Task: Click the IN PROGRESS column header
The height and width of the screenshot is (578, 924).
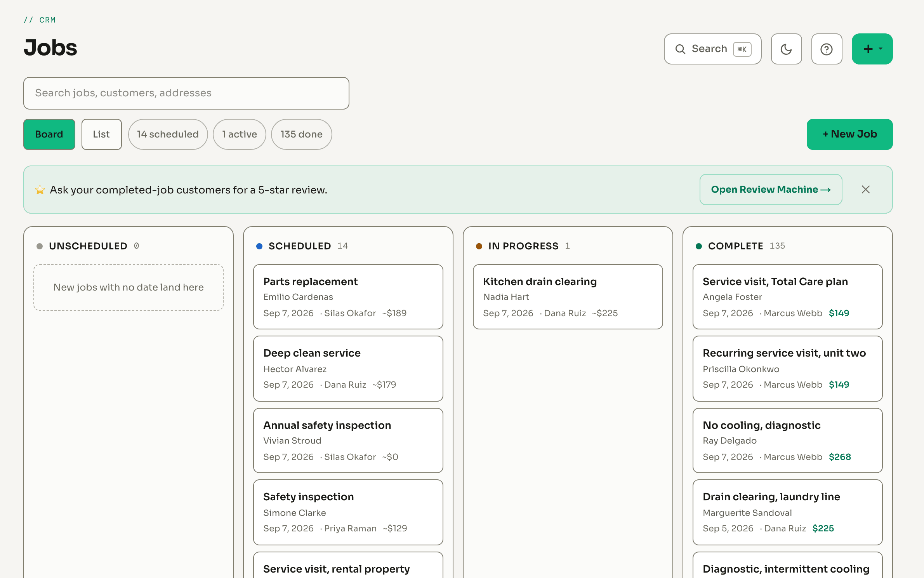Action: tap(523, 246)
